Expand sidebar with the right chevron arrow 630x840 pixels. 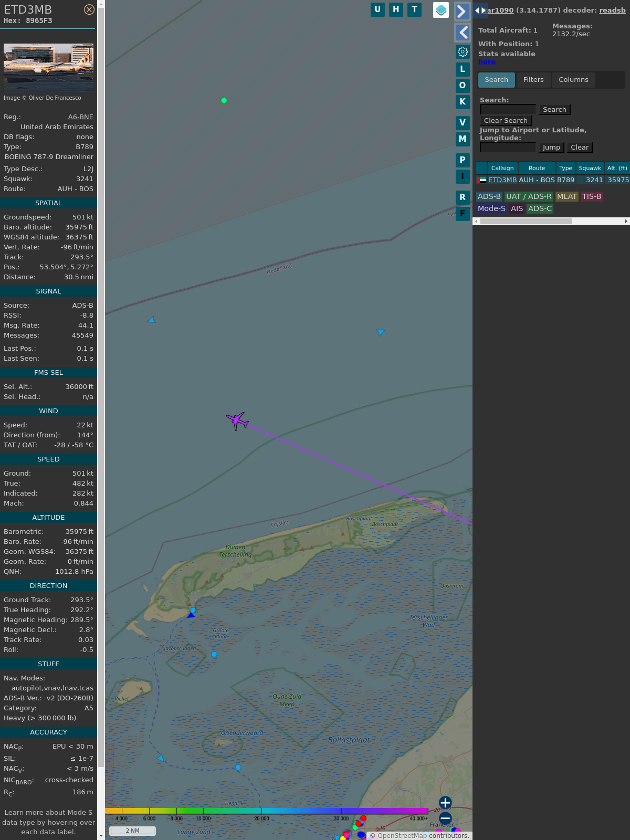tap(461, 11)
